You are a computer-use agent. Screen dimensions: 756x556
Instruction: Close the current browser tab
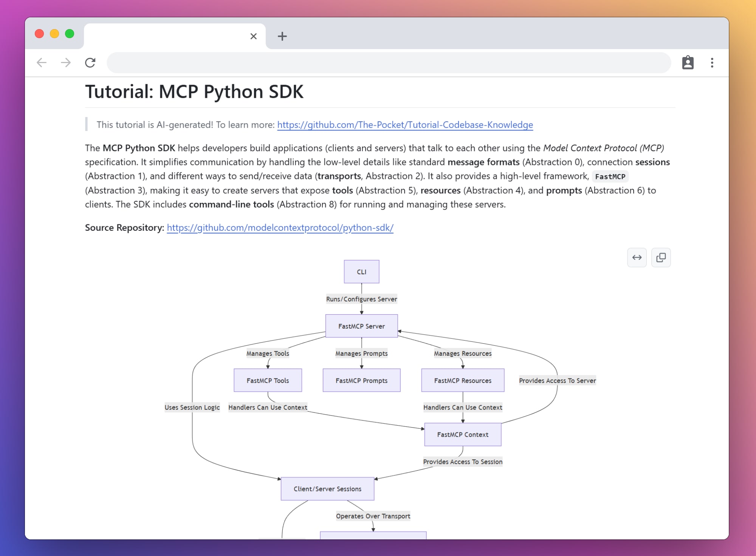[253, 36]
